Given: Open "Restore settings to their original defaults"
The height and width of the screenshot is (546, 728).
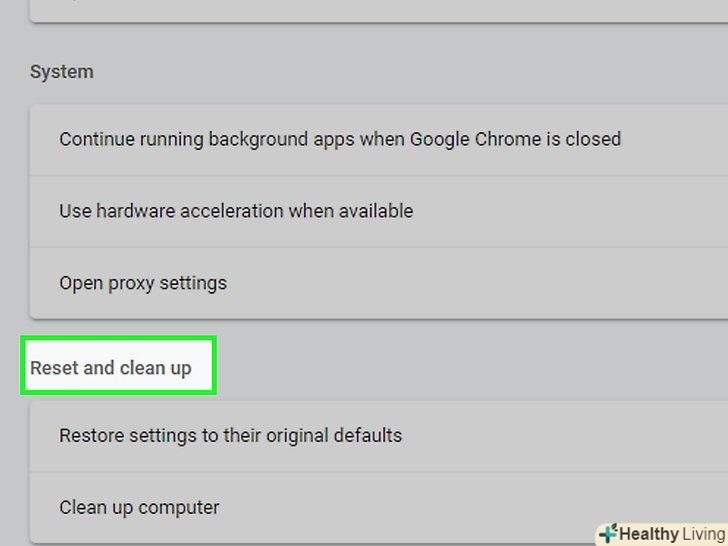Looking at the screenshot, I should tap(230, 436).
